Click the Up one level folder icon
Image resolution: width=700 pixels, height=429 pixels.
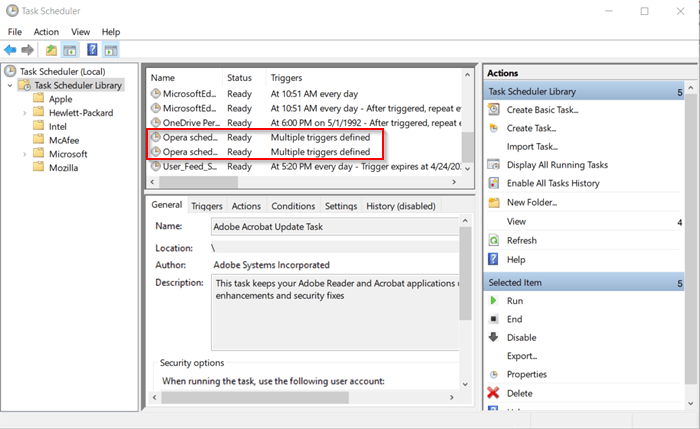(51, 50)
